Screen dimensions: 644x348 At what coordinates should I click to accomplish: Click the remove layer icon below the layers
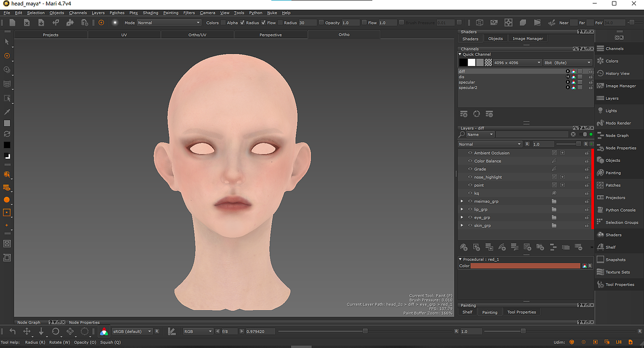(x=578, y=247)
